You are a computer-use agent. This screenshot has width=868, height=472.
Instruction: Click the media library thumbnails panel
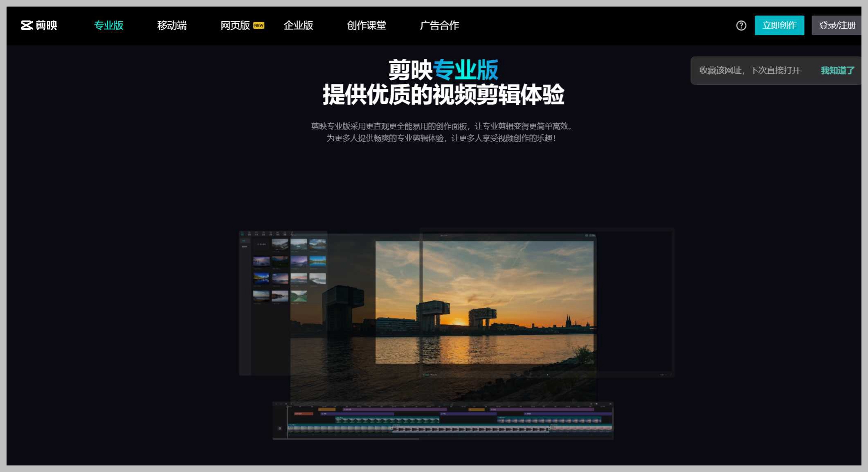point(283,303)
